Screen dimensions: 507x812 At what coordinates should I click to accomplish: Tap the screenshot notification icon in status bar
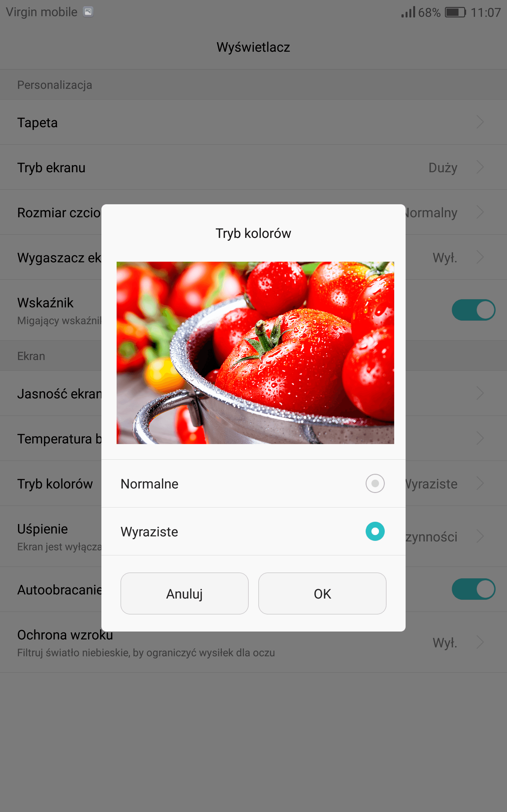pos(88,12)
